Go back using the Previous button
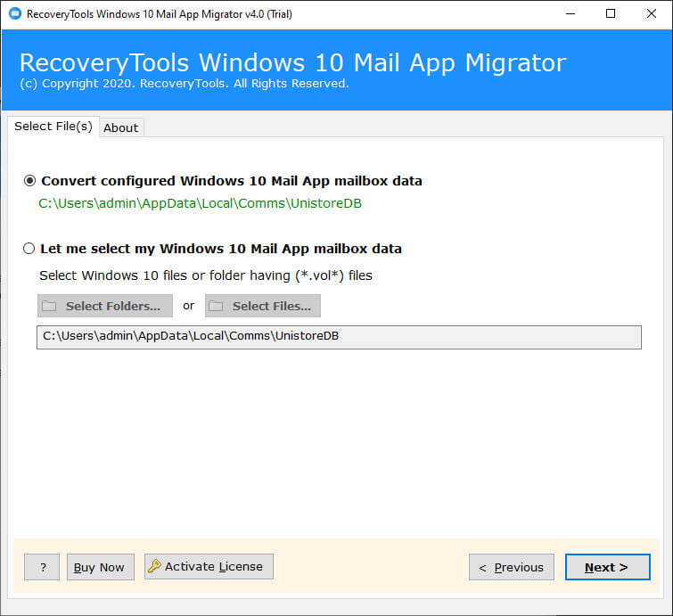The image size is (673, 616). (512, 567)
